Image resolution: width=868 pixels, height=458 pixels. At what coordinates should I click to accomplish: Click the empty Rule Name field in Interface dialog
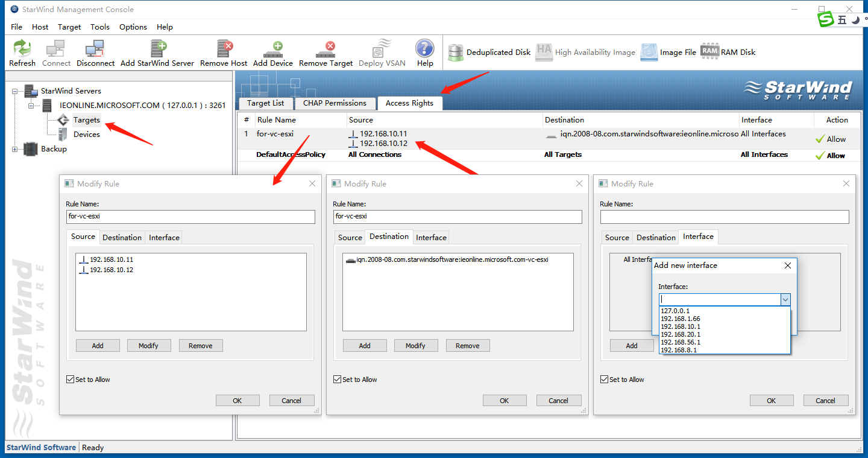tap(725, 217)
